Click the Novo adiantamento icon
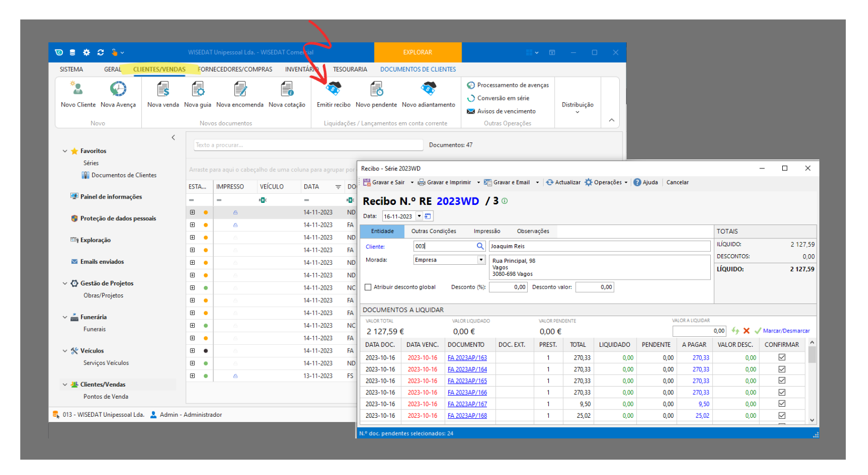 pos(428,89)
